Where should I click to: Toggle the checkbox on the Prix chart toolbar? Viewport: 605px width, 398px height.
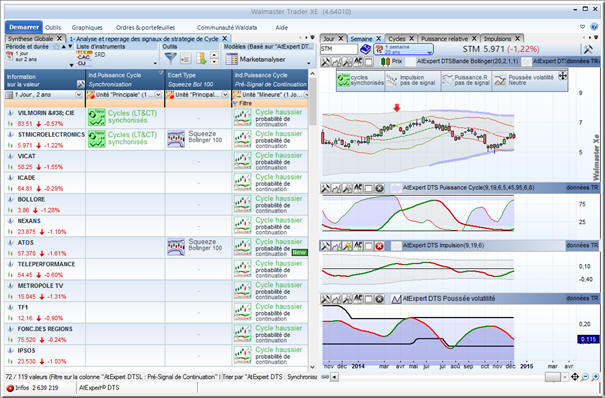pos(368,62)
